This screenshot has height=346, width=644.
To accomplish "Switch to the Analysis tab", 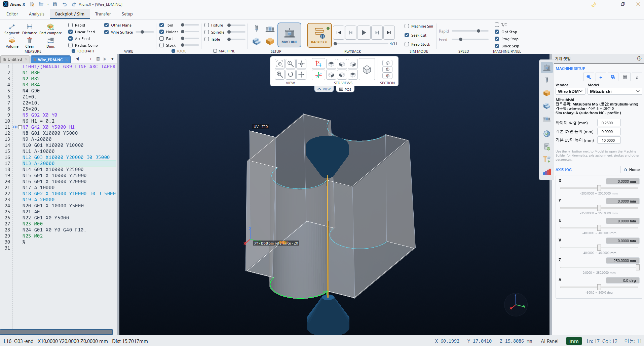I will [36, 14].
